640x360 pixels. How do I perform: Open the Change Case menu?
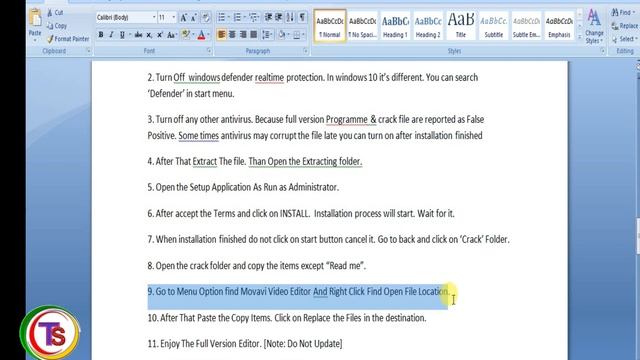(172, 35)
